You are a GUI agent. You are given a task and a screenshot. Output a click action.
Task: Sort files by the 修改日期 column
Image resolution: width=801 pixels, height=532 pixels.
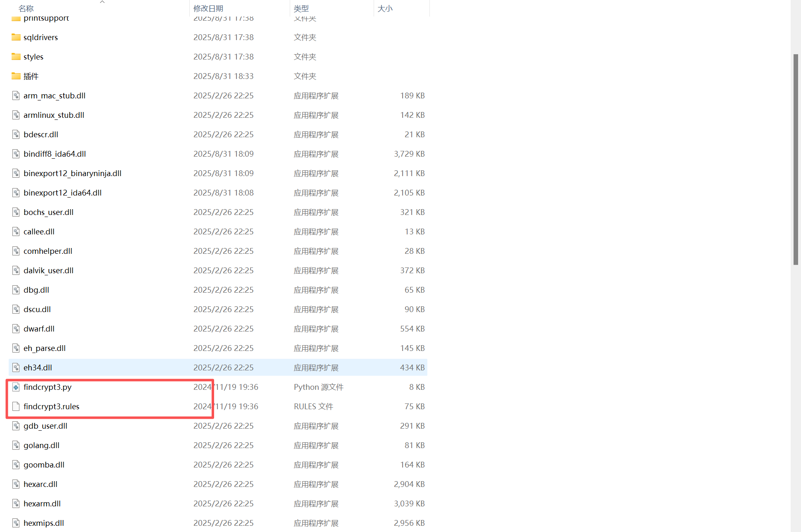tap(208, 8)
